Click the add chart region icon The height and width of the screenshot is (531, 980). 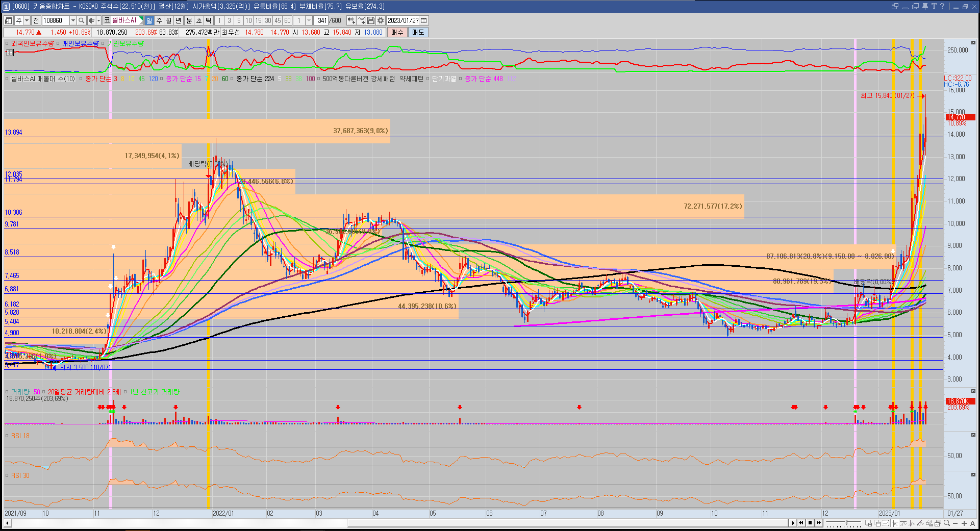[x=868, y=523]
